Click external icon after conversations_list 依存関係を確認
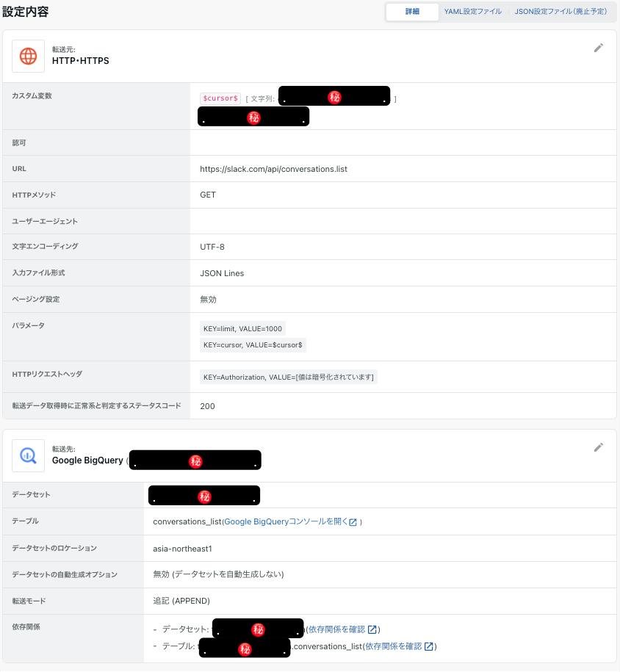 coord(428,647)
